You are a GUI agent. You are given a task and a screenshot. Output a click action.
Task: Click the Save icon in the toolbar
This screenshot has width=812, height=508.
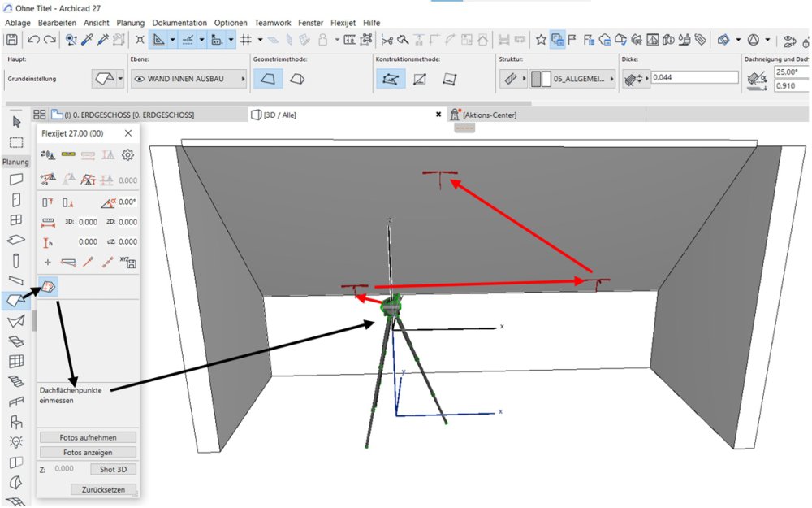(12, 39)
